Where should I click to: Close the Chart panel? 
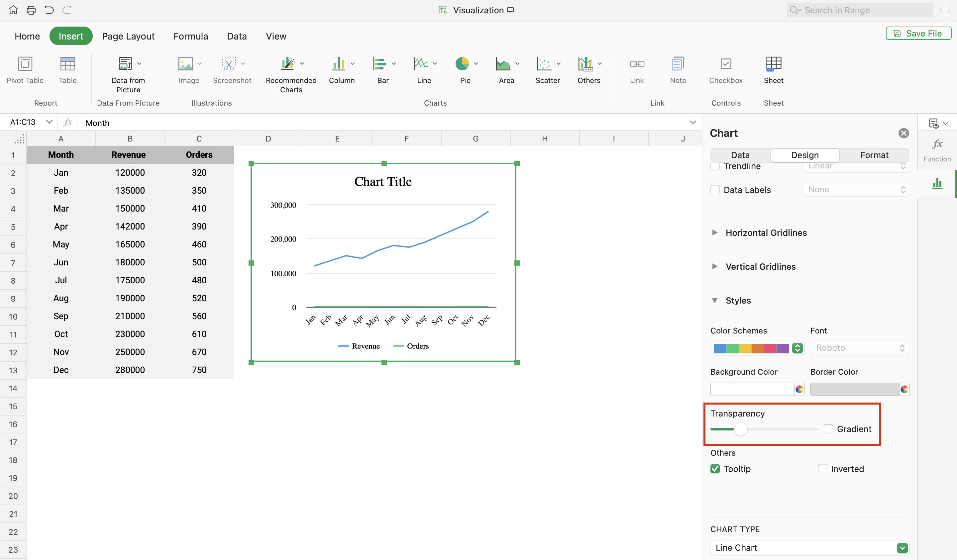[904, 133]
